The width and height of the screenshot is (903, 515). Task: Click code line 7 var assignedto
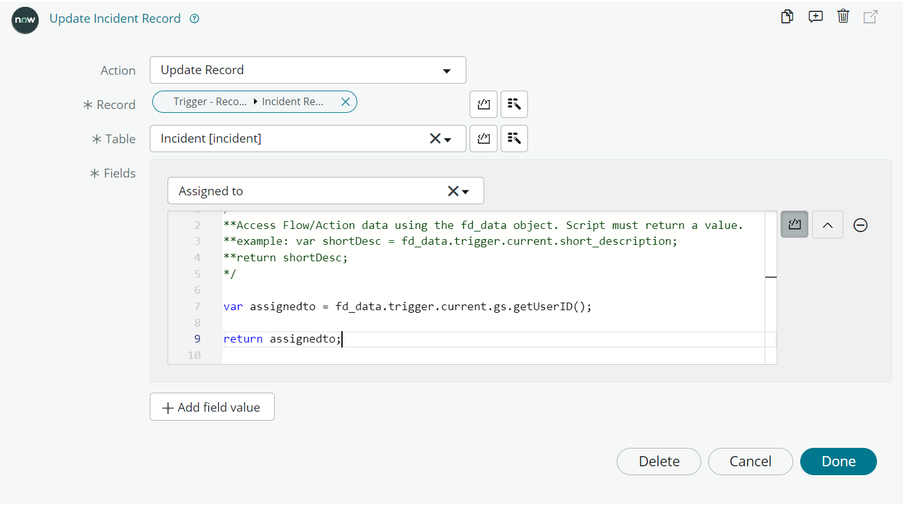407,306
